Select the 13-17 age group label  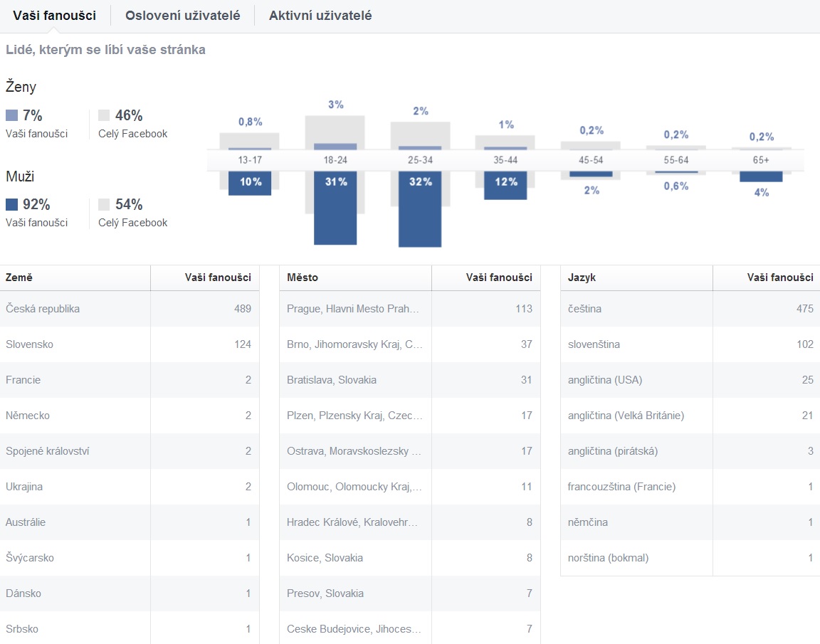tap(250, 160)
